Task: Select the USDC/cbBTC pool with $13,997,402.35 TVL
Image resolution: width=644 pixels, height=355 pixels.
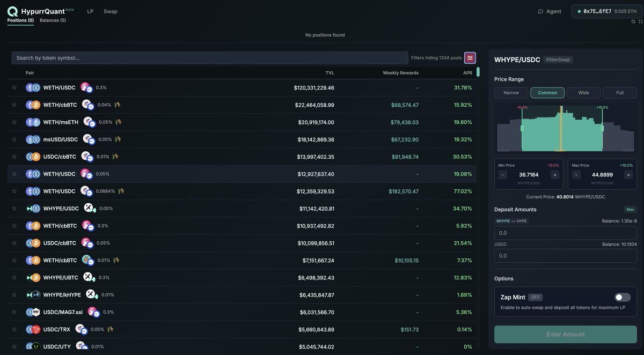Action: coord(242,157)
